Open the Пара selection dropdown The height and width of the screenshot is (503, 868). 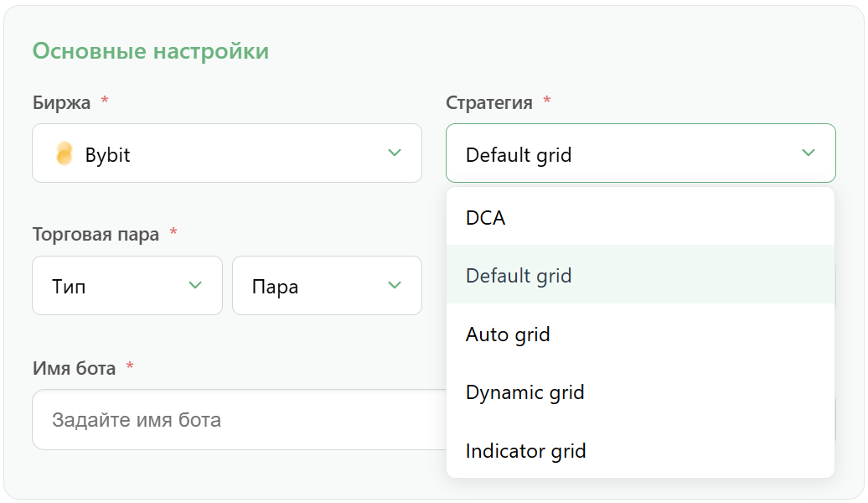(327, 285)
